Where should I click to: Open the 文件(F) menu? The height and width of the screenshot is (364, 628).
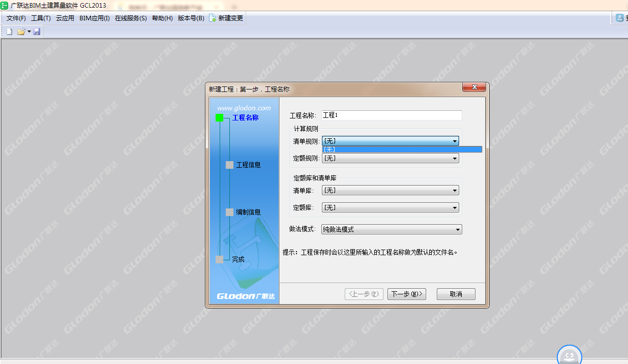pyautogui.click(x=16, y=18)
